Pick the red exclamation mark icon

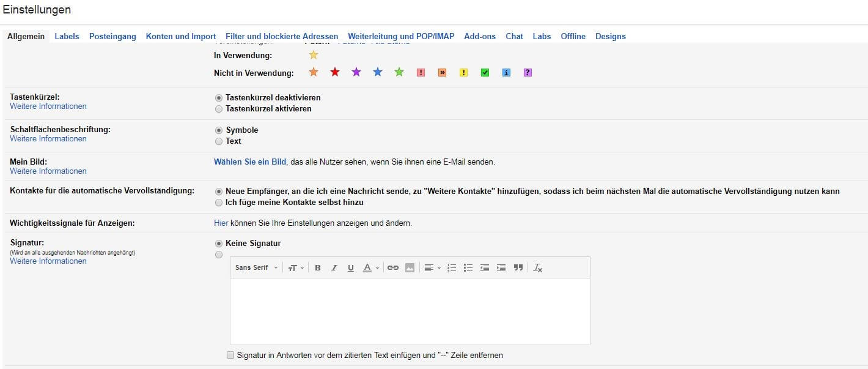tap(421, 72)
